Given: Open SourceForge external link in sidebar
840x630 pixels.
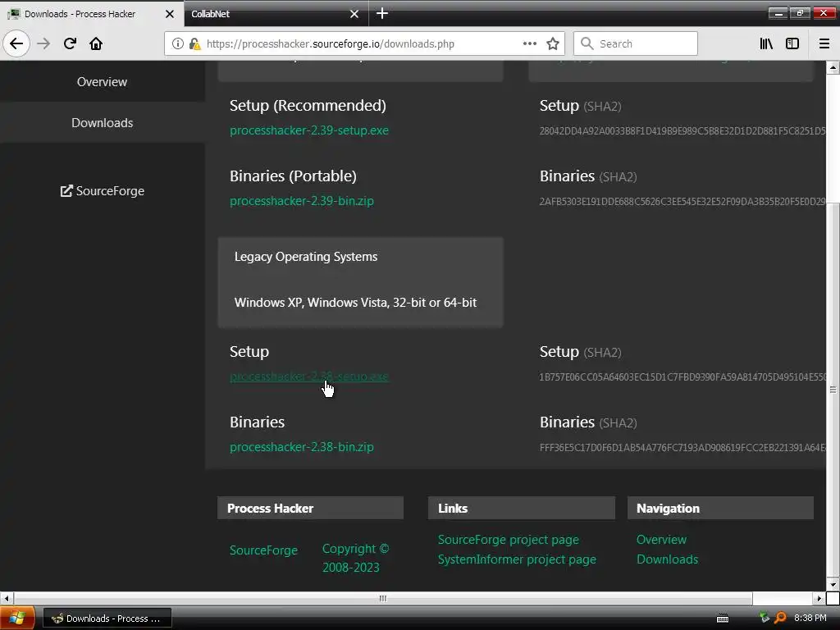Looking at the screenshot, I should (x=102, y=190).
